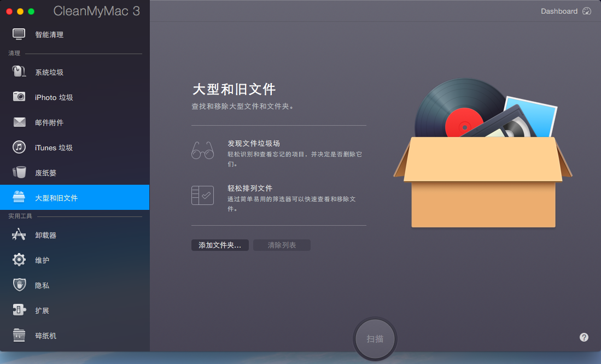The image size is (601, 364).
Task: Click the 邮件附件 envelope icon
Action: click(19, 122)
